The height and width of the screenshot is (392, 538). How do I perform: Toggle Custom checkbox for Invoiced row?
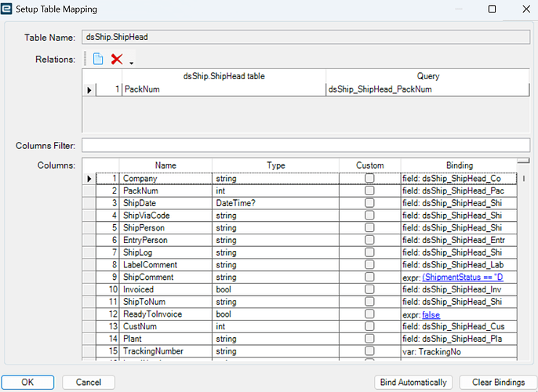[369, 289]
